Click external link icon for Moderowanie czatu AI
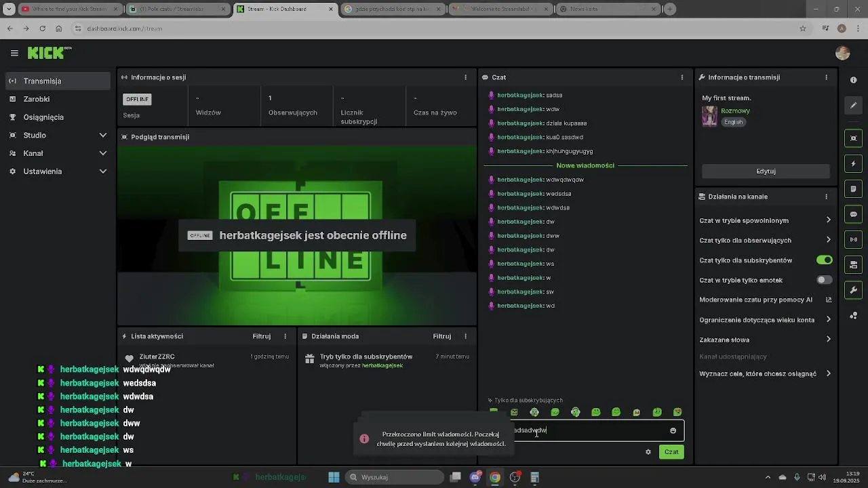The height and width of the screenshot is (488, 868). click(828, 300)
